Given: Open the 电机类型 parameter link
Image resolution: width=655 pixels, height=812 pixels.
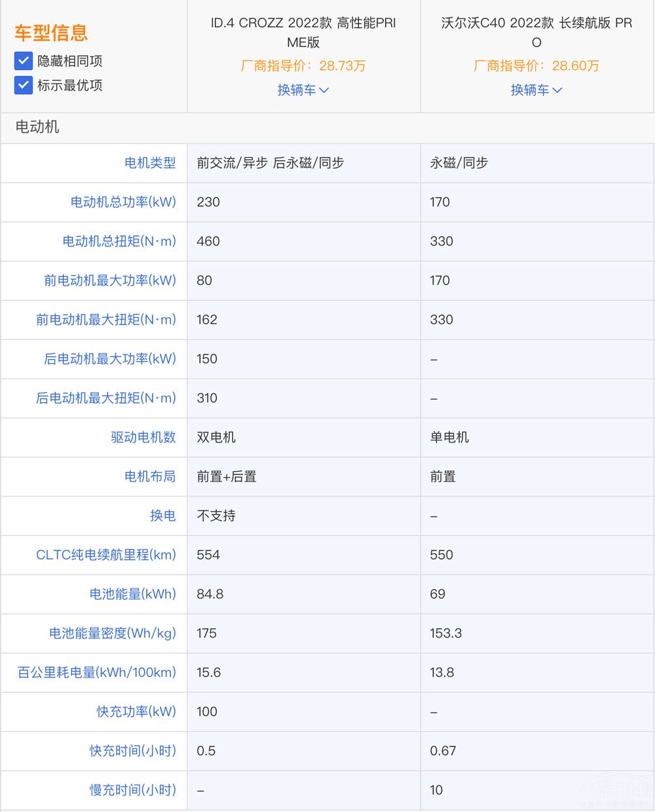Looking at the screenshot, I should pos(149,163).
